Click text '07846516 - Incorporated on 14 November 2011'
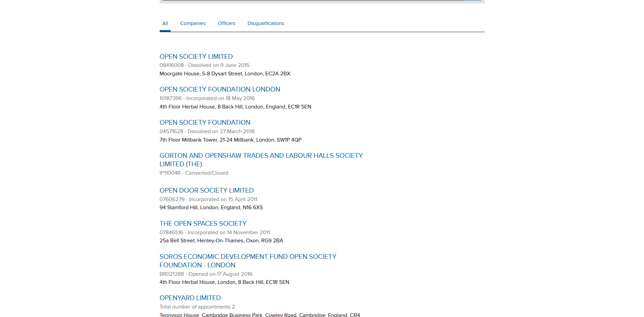This screenshot has width=644, height=317. tap(215, 233)
